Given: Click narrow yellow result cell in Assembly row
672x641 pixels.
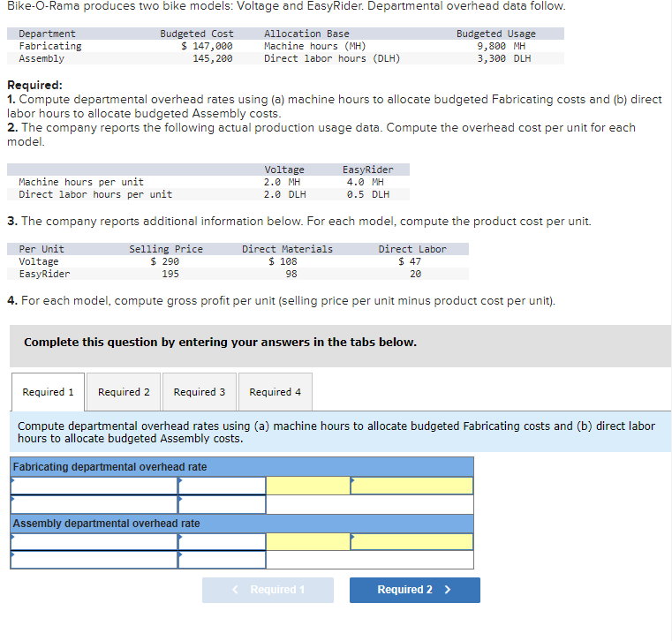Looking at the screenshot, I should click(x=308, y=541).
